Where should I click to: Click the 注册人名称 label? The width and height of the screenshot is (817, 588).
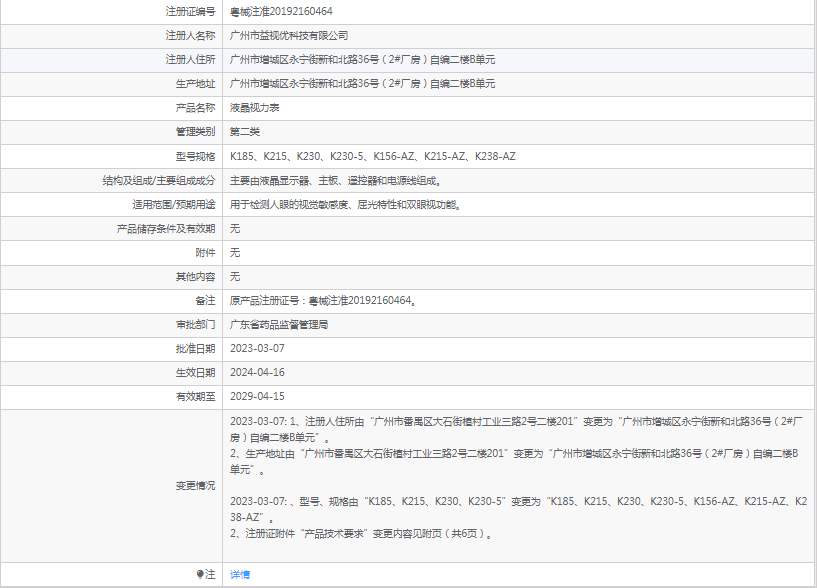click(190, 35)
